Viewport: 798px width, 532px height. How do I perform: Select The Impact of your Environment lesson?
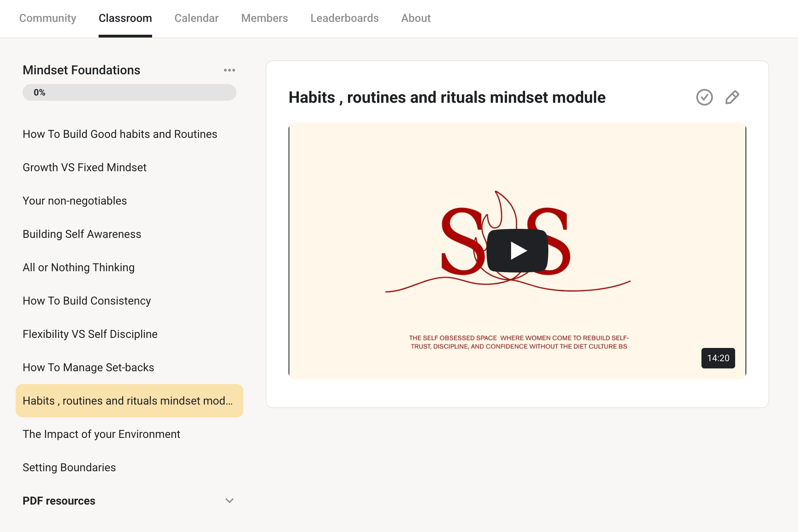click(101, 434)
